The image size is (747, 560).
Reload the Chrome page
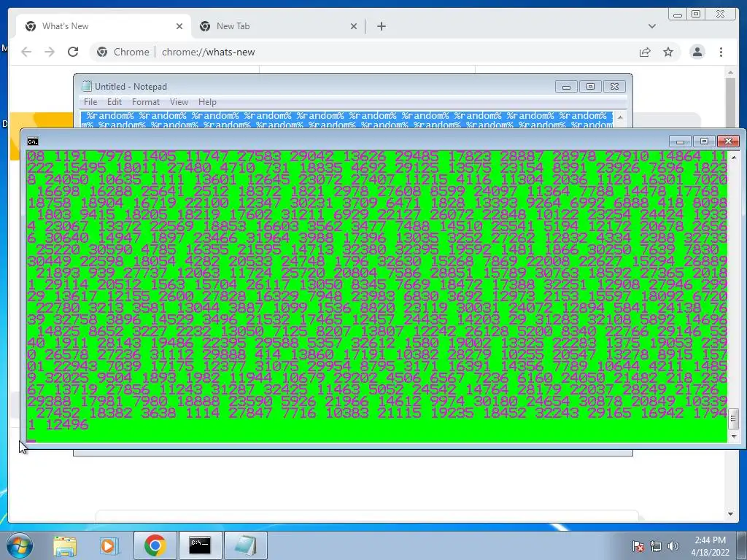click(73, 52)
